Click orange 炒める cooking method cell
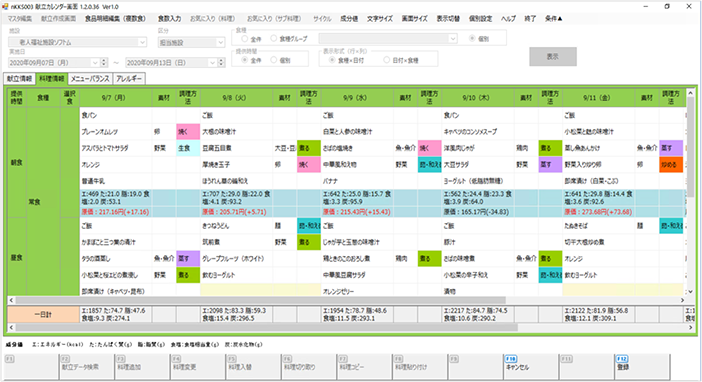The image size is (702, 382). click(x=671, y=164)
